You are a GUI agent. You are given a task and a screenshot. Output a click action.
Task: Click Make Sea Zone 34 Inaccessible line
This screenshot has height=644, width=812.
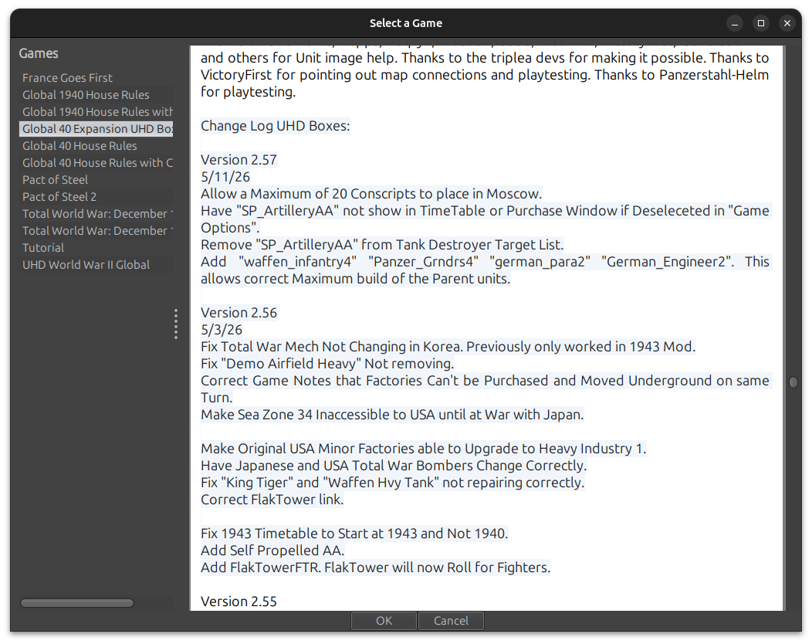coord(393,415)
